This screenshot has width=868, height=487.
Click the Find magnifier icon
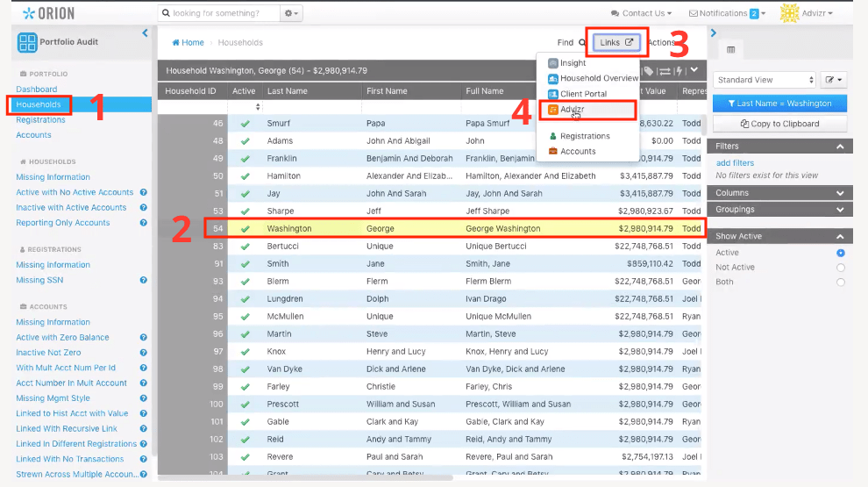(582, 43)
